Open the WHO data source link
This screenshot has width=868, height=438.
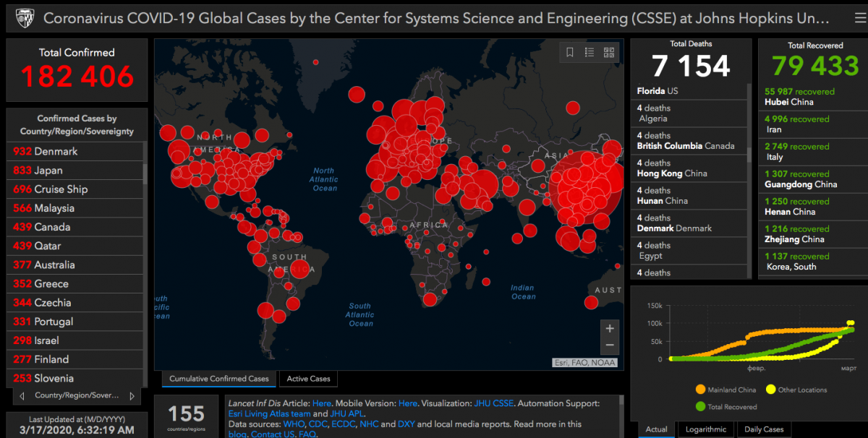point(294,424)
